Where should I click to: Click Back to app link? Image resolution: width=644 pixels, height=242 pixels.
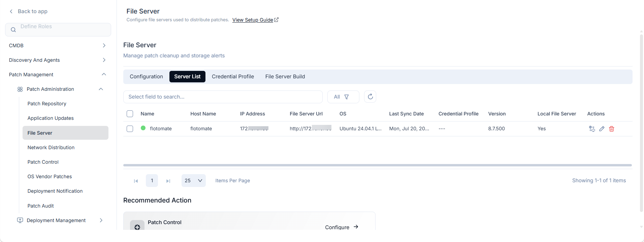click(32, 11)
